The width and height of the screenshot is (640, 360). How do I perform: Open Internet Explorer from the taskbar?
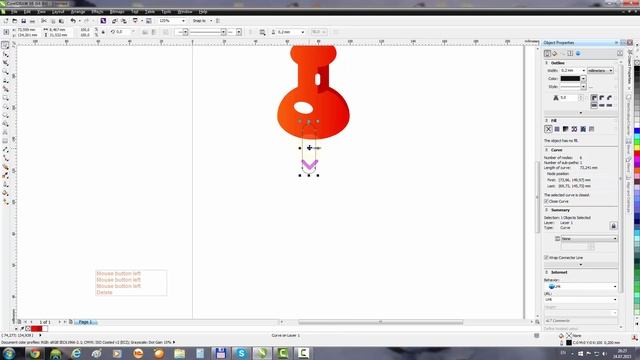(76, 353)
